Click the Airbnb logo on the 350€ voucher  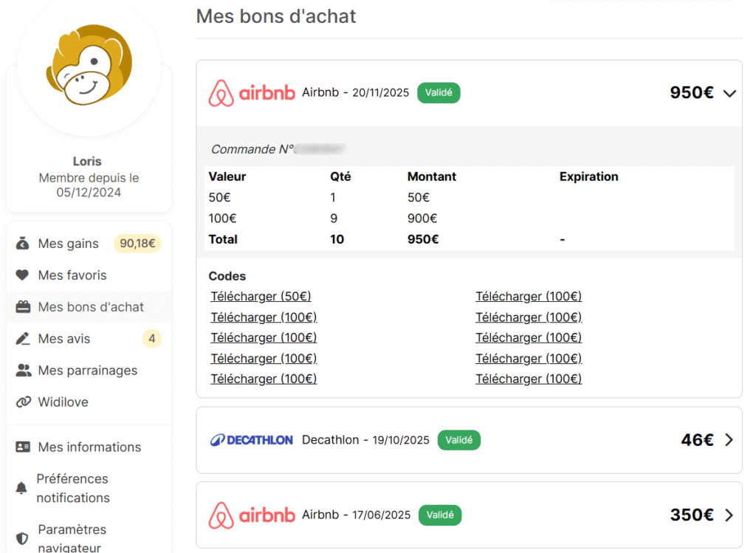252,515
